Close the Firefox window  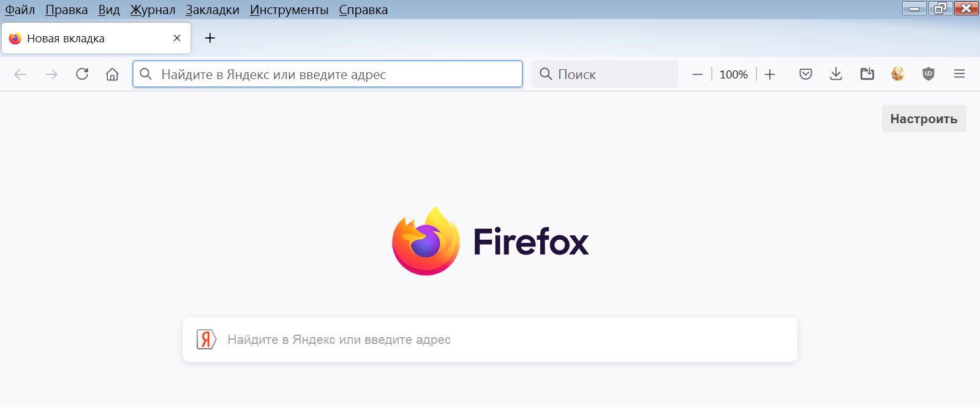(966, 8)
